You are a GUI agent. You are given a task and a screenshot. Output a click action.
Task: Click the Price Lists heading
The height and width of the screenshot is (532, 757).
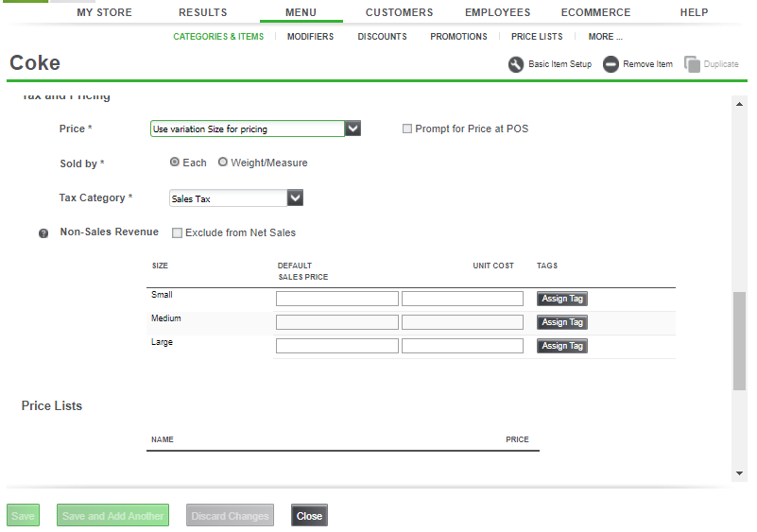click(52, 406)
